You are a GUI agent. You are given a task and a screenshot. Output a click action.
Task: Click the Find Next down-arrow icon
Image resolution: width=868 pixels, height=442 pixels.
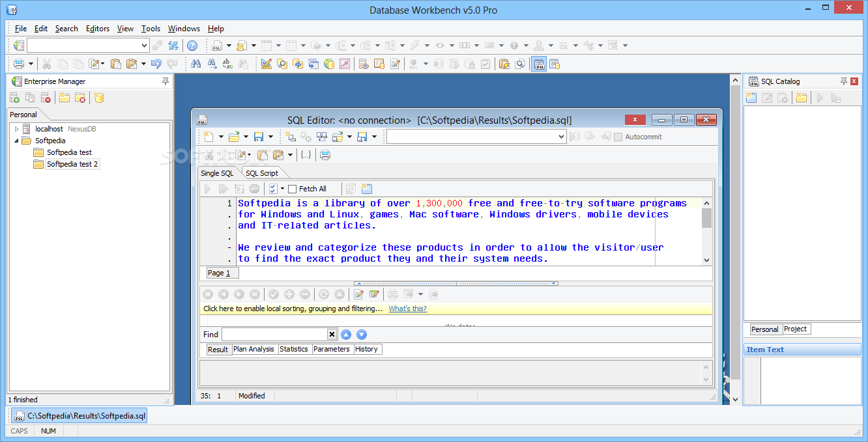tap(362, 335)
